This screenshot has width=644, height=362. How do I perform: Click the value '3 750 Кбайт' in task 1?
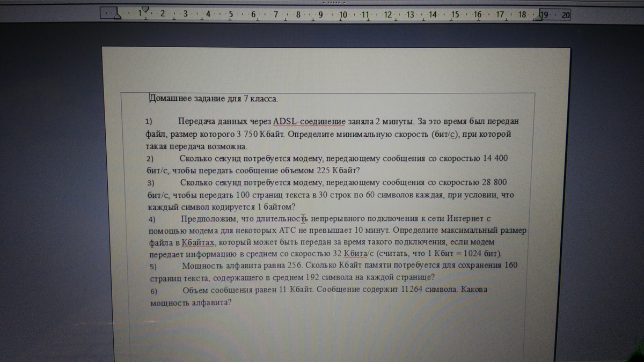click(x=260, y=134)
